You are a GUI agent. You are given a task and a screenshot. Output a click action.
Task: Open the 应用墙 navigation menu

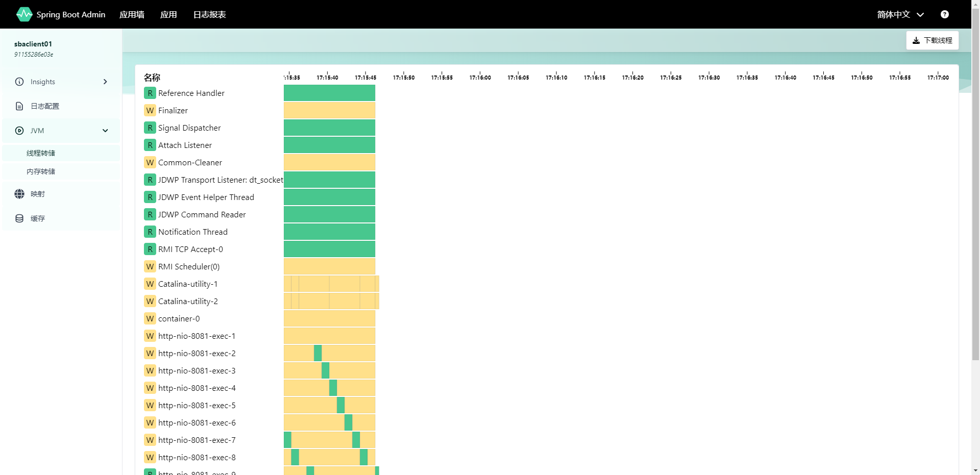(x=132, y=14)
